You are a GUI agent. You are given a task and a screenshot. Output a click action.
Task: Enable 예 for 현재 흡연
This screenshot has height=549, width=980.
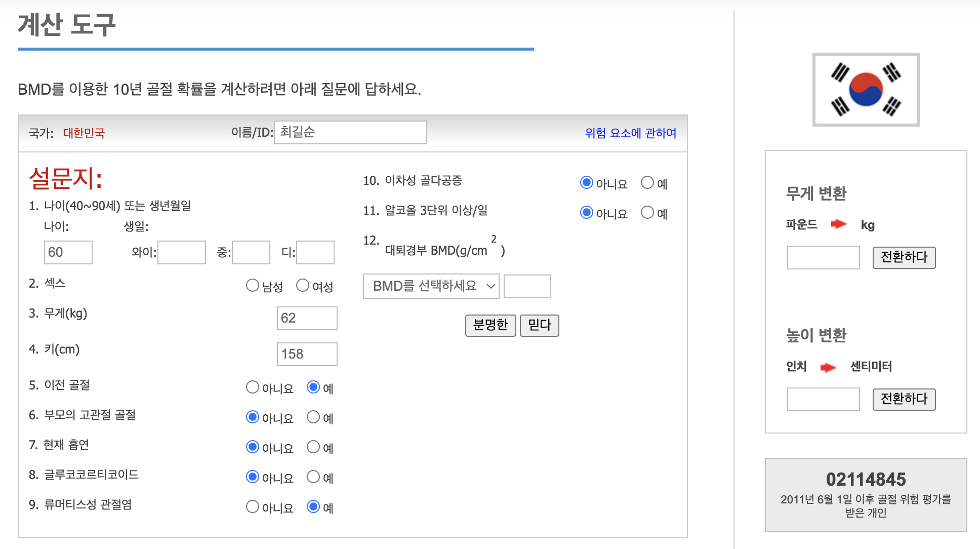(313, 447)
